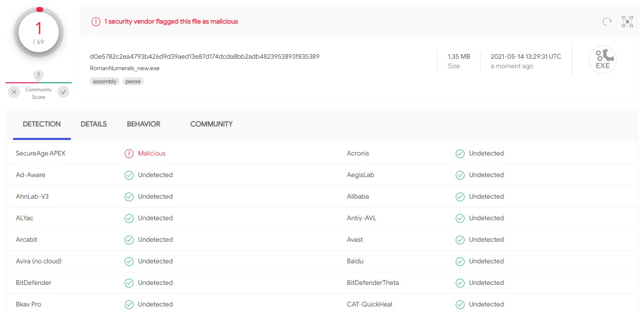Viewport: 644px width, 313px height.
Task: Click the assembly tag
Action: point(104,81)
